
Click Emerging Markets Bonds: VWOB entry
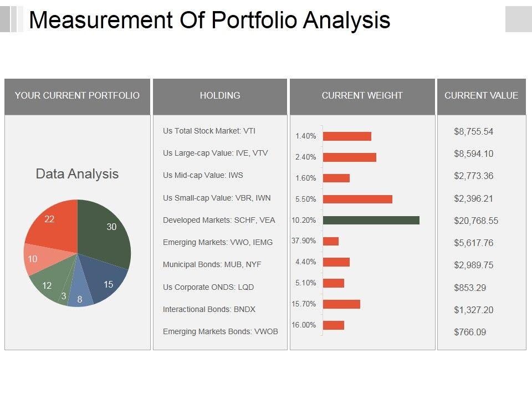[220, 331]
